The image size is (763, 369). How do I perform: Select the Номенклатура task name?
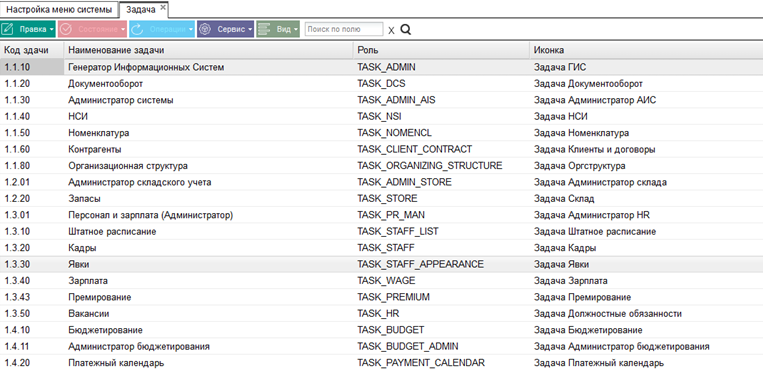click(99, 133)
